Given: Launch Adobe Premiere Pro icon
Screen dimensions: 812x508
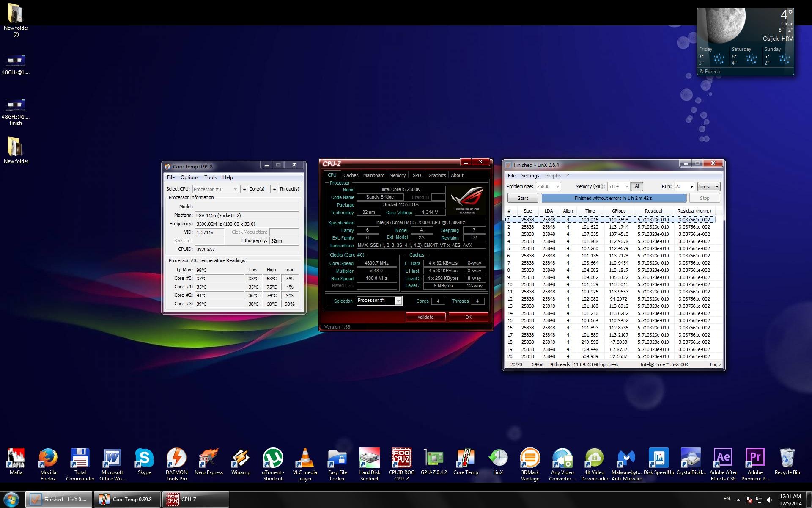Looking at the screenshot, I should tap(755, 464).
